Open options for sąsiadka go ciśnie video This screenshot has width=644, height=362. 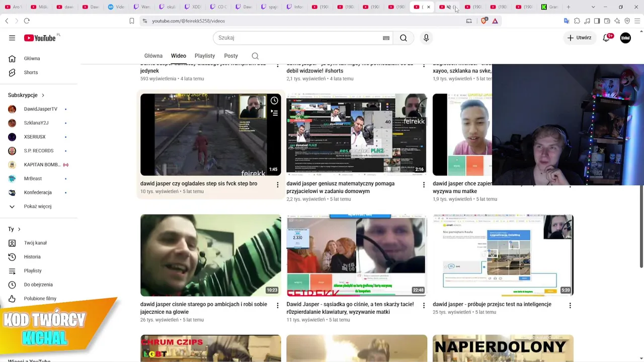[424, 306]
